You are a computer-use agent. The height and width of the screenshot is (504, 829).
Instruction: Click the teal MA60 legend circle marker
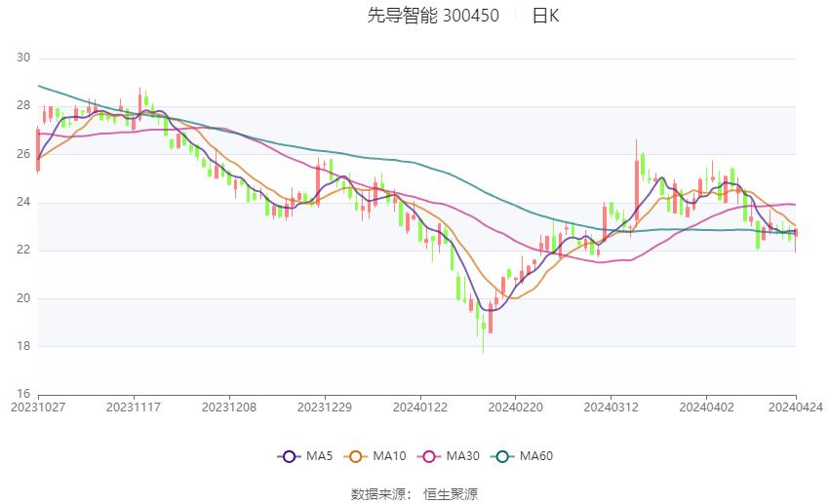pyautogui.click(x=501, y=455)
